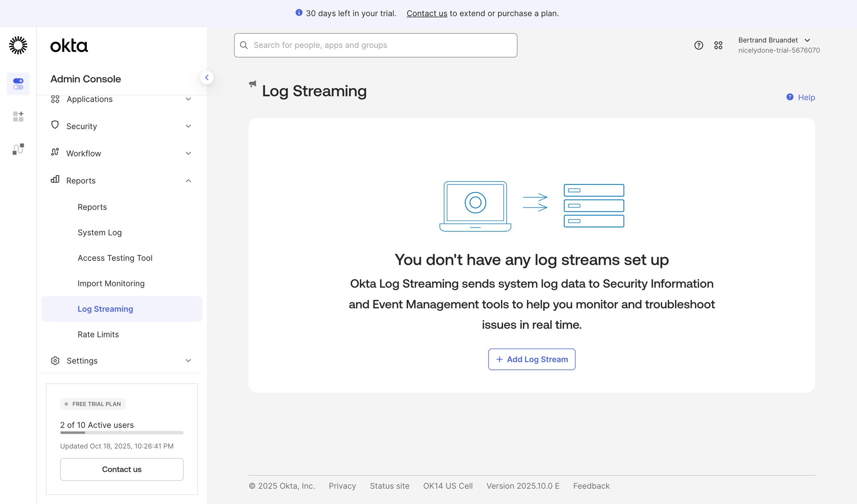This screenshot has height=504, width=857.
Task: Click the Workflow label in sidebar
Action: [x=84, y=153]
